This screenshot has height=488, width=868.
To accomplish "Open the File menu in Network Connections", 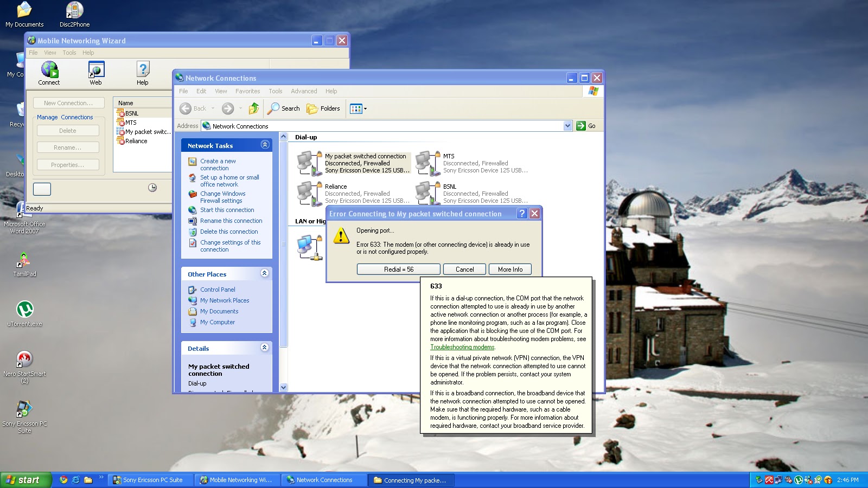I will (183, 91).
